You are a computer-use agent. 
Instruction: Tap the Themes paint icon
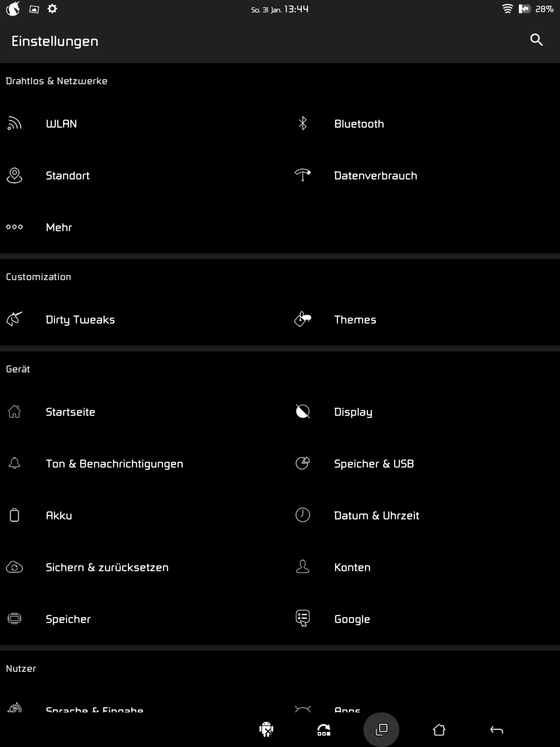point(302,319)
